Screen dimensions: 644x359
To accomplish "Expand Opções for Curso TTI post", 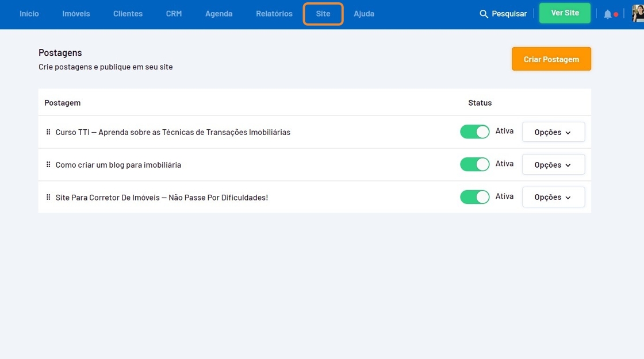I will 553,132.
